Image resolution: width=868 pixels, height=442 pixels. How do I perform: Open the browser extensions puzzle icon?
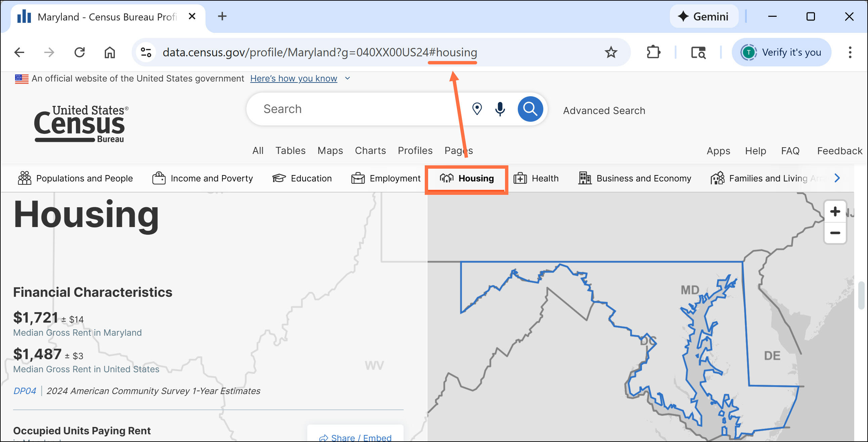point(653,53)
